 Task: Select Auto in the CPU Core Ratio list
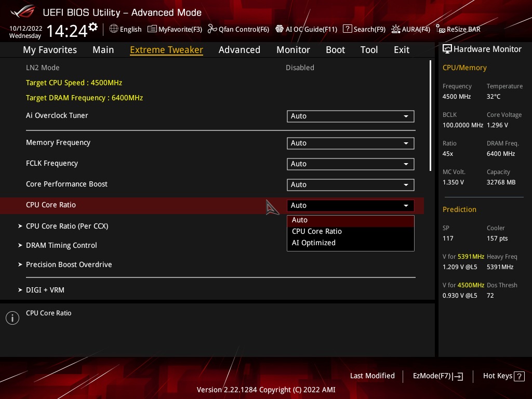coord(351,220)
